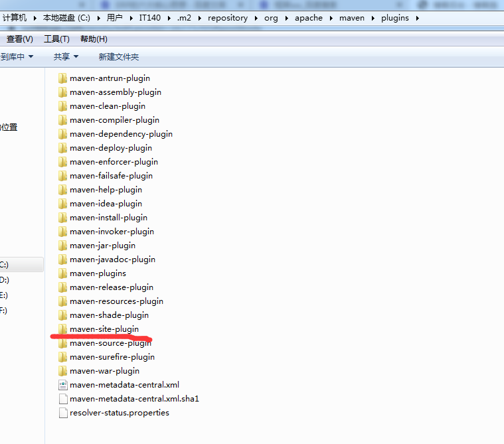Open the 查看(V) menu
This screenshot has height=444, width=504.
click(20, 39)
